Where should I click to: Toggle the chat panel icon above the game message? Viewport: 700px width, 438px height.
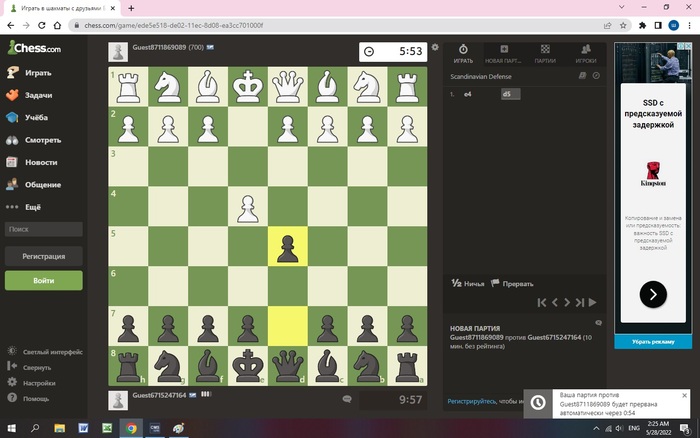(x=598, y=322)
